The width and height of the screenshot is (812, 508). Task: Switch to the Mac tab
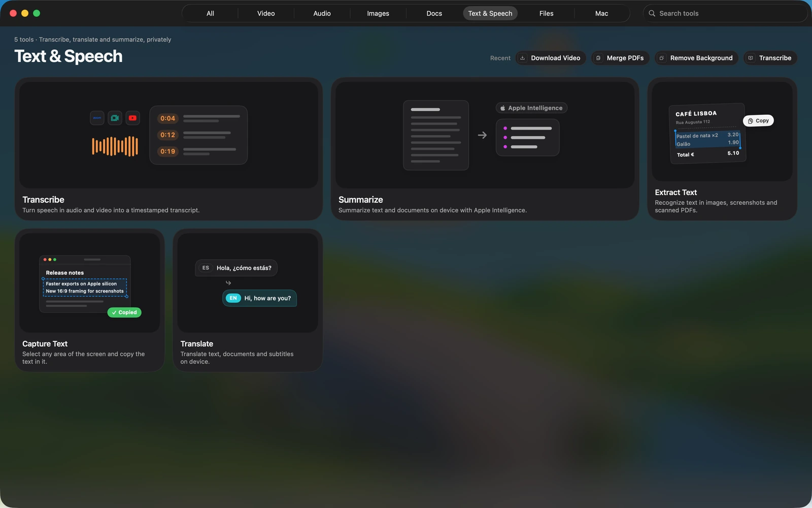[x=601, y=13]
